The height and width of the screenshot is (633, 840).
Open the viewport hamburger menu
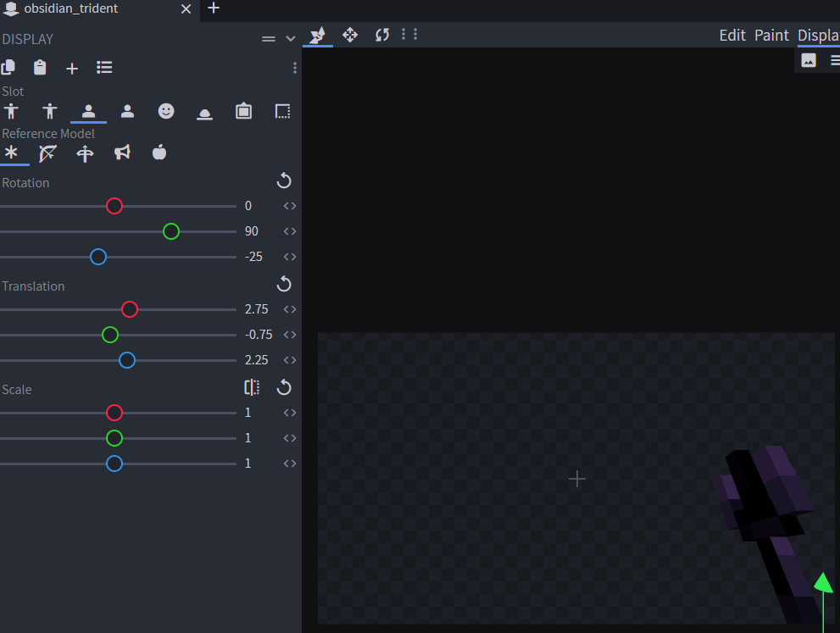pos(835,60)
